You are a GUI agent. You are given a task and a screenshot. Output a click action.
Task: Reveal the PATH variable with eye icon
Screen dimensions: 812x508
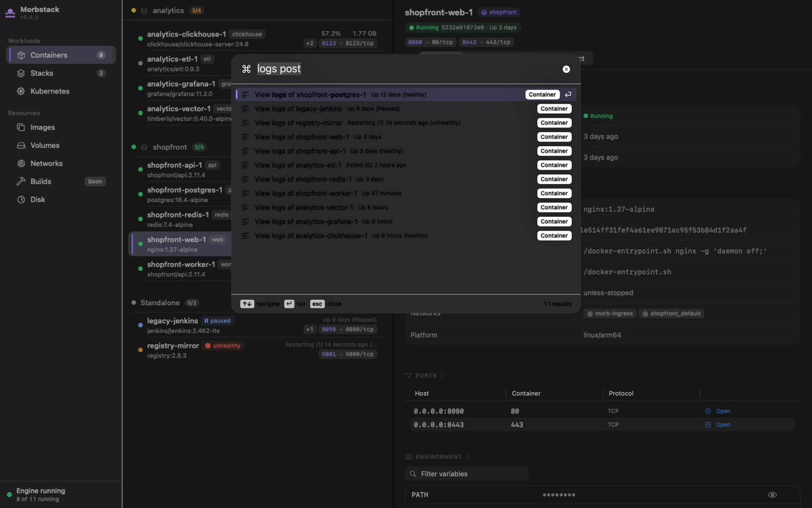coord(772,495)
